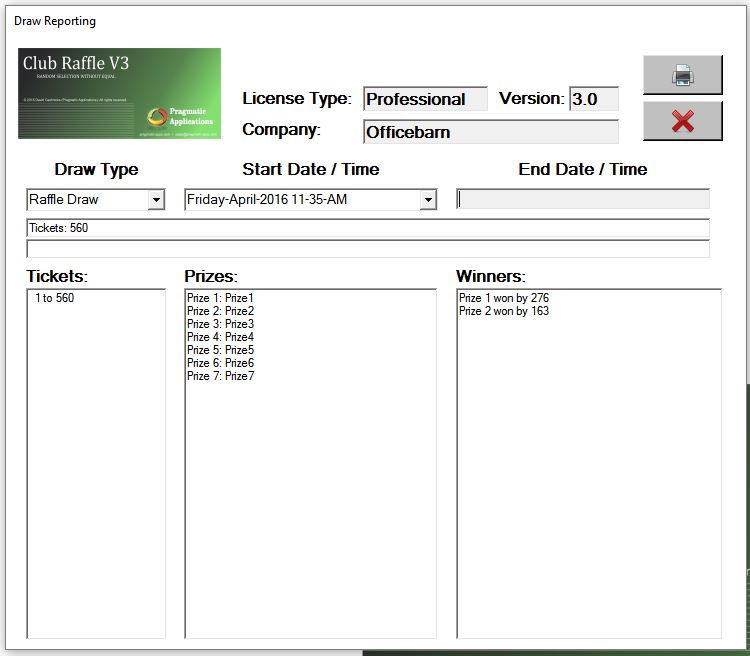Click the red X close button
Viewport: 750px width, 656px height.
click(682, 121)
